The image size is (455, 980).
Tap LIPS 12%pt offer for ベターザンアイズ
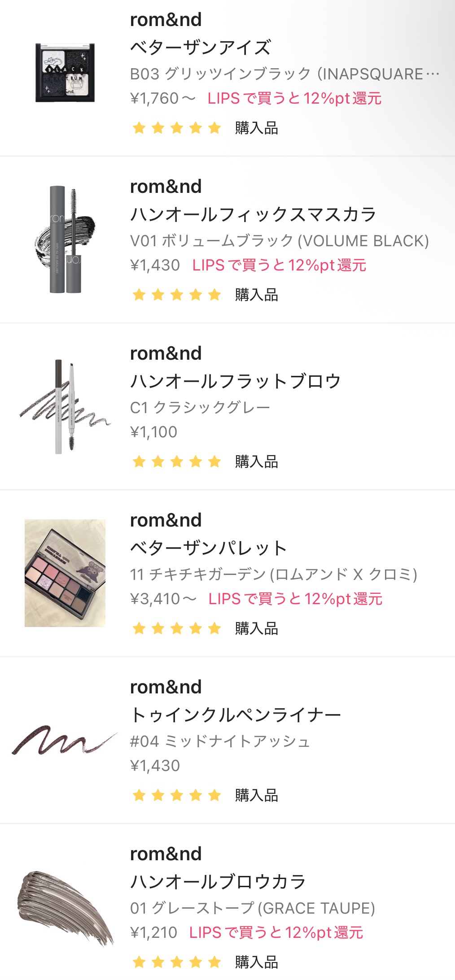(x=294, y=98)
